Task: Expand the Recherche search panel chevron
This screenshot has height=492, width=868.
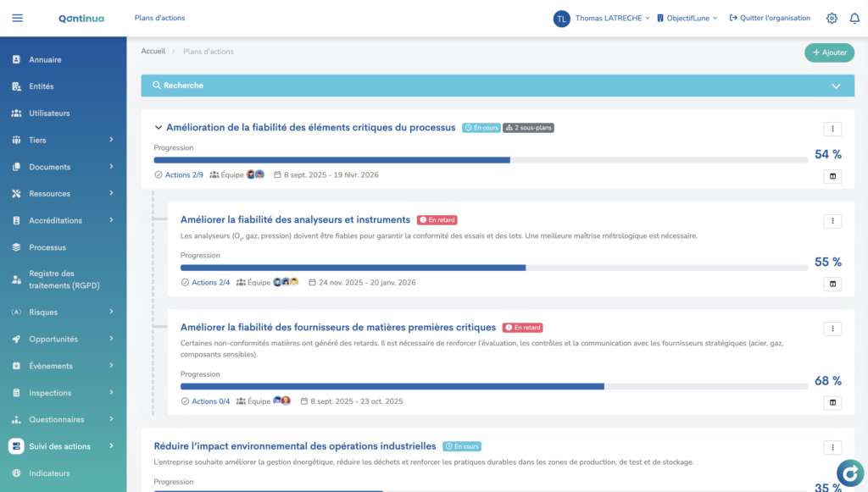Action: (x=836, y=86)
